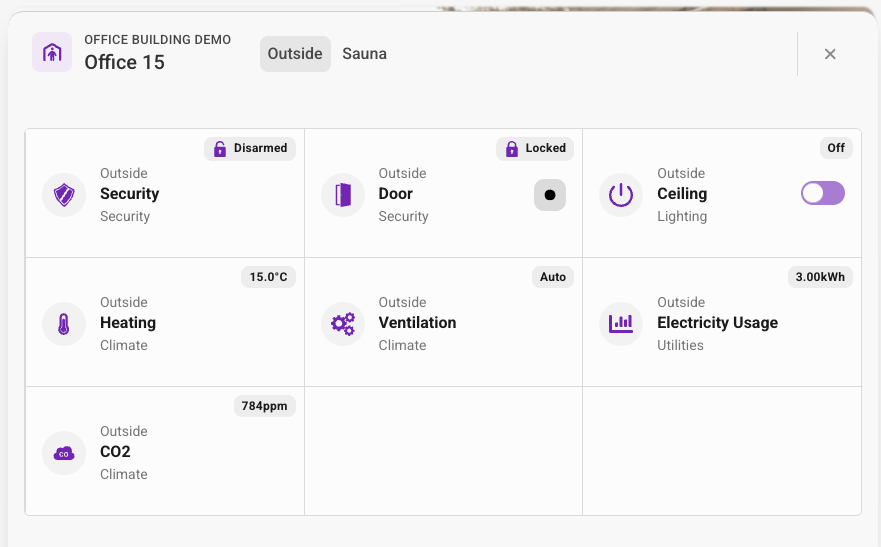The width and height of the screenshot is (881, 547).
Task: Click the Security shield icon
Action: pos(64,194)
